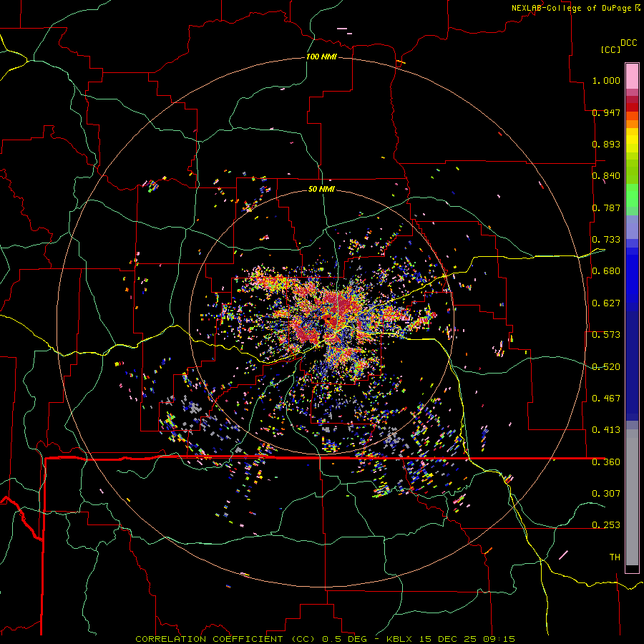Select the 0.307 scale value
This screenshot has width=644, height=644.
606,493
